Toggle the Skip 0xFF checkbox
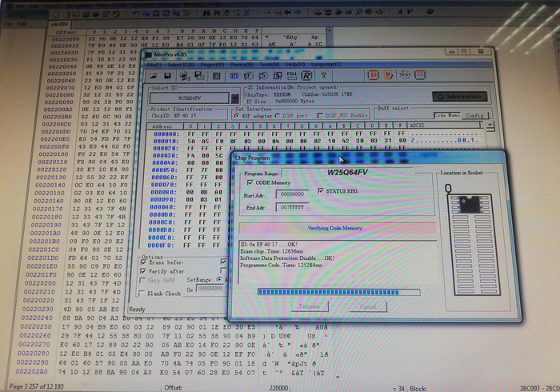 [x=142, y=280]
